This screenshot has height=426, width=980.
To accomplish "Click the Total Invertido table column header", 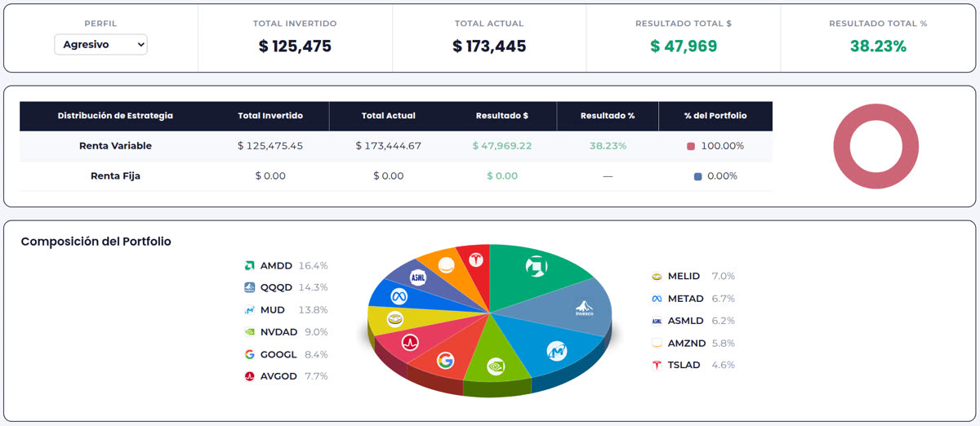I will (270, 116).
